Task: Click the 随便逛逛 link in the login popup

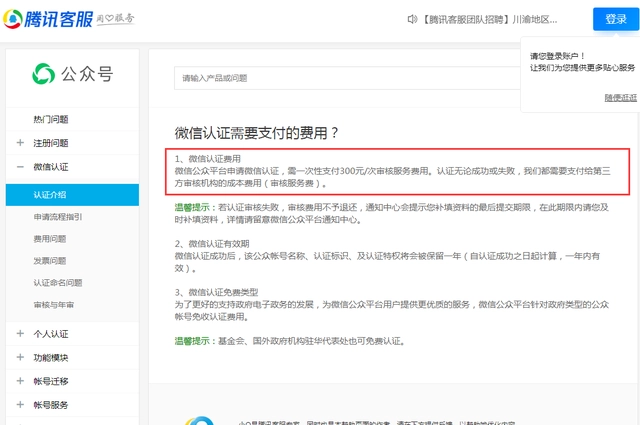Action: [x=619, y=97]
